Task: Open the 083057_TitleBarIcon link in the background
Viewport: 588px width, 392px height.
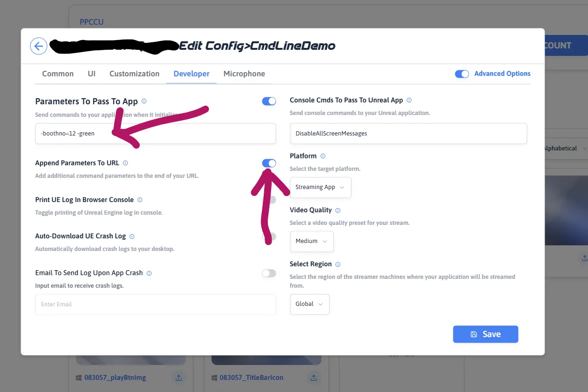Action: tap(252, 378)
